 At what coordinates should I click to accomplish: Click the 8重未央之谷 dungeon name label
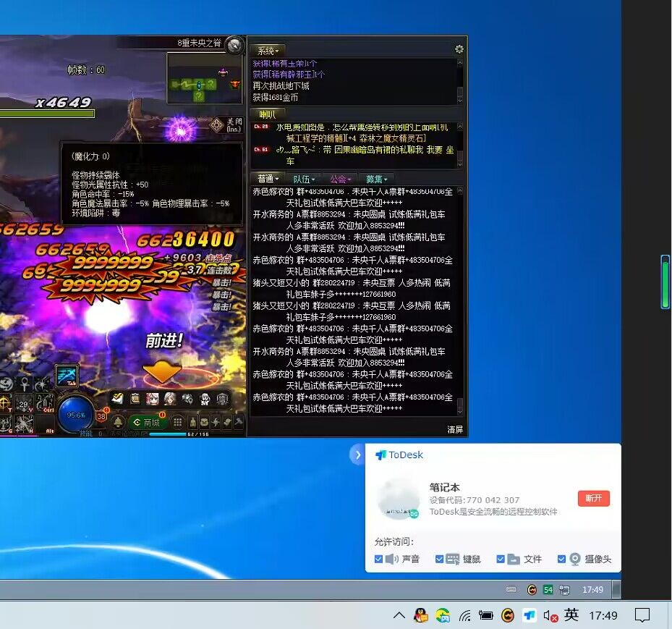point(200,43)
